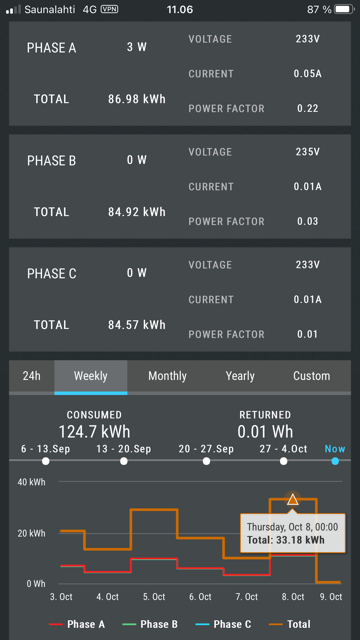The width and height of the screenshot is (360, 640).
Task: Click the orange triangle chart marker
Action: [x=293, y=500]
